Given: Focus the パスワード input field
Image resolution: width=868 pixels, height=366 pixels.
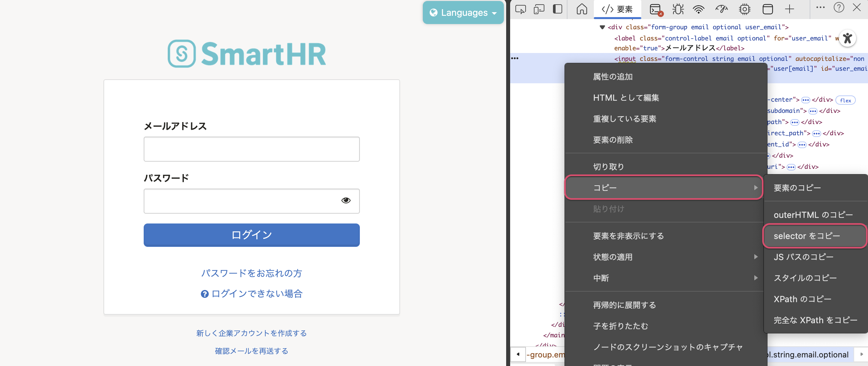Looking at the screenshot, I should point(251,201).
